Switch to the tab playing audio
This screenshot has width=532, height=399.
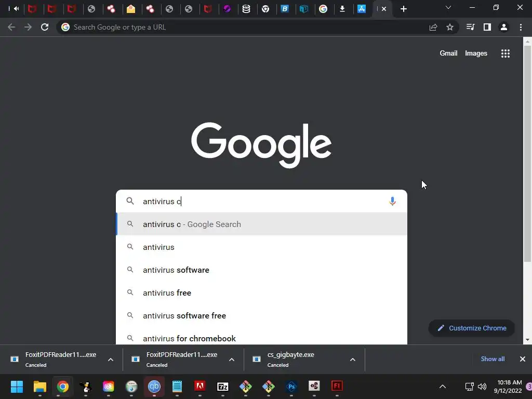14,9
